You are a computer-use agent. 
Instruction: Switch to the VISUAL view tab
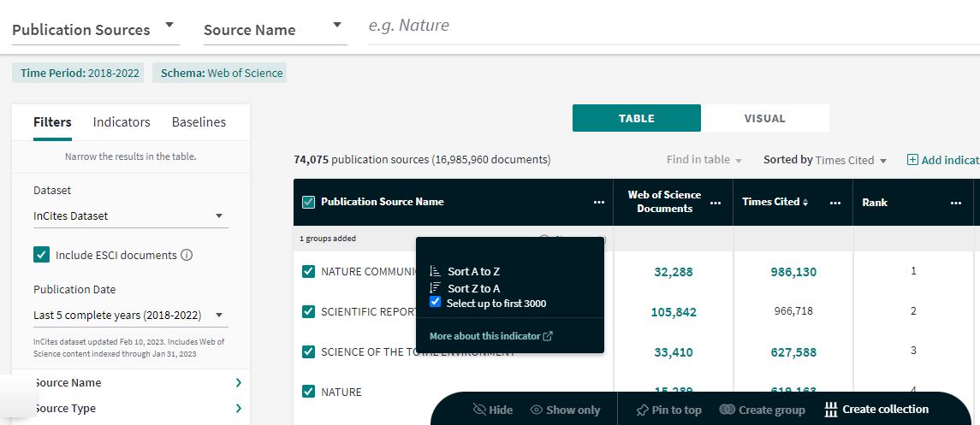coord(764,118)
